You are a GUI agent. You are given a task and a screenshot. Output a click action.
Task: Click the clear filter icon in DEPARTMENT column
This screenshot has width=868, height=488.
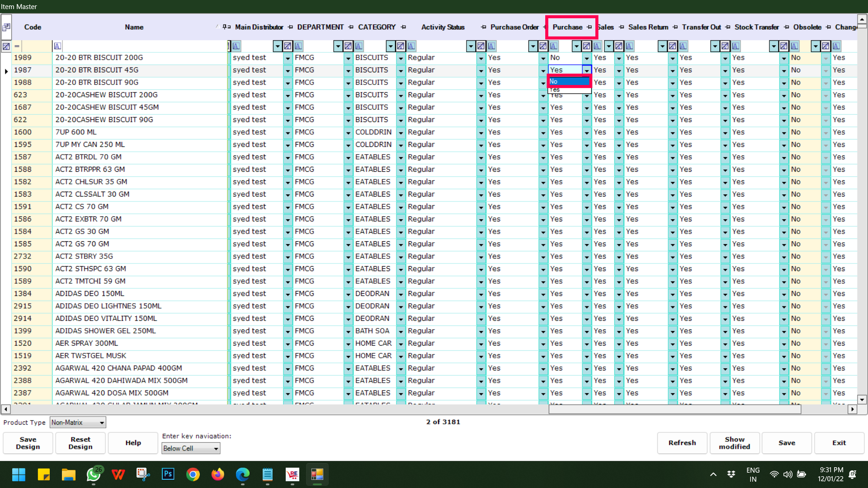tap(348, 46)
